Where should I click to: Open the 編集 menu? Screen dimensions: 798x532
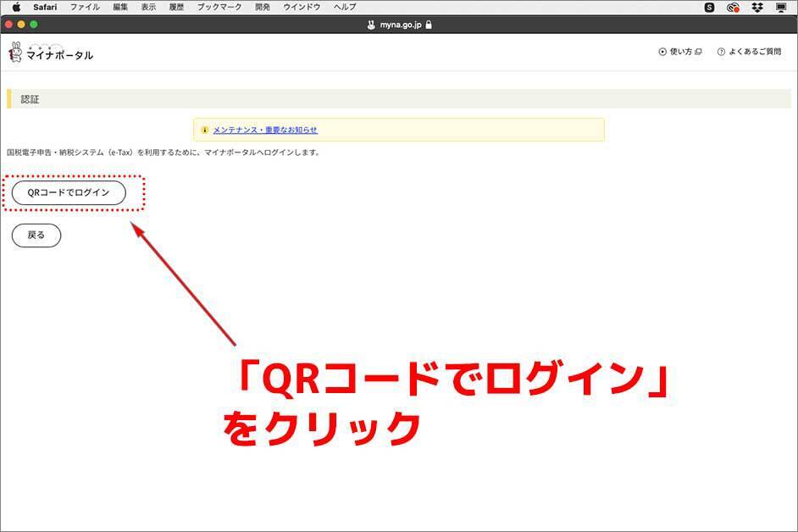[120, 7]
